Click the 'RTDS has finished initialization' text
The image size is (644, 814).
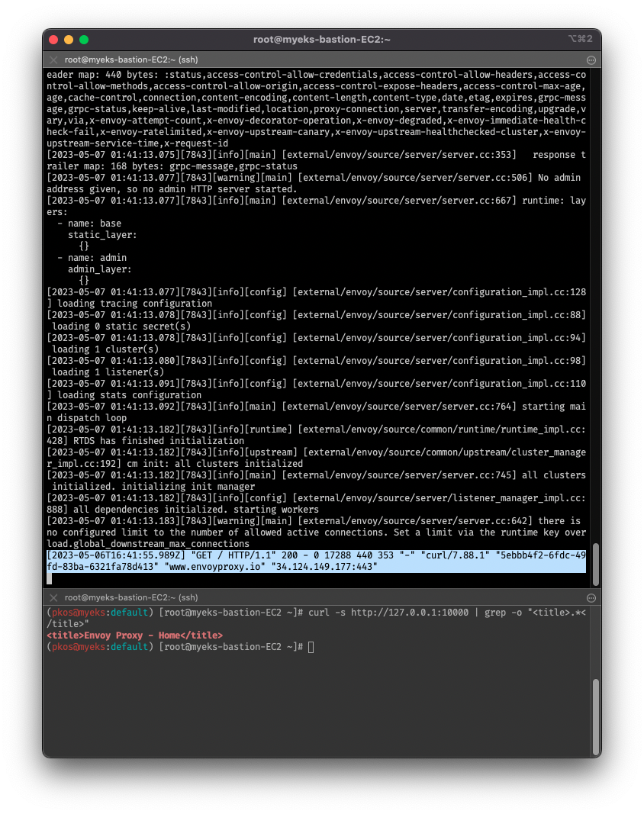pyautogui.click(x=159, y=441)
